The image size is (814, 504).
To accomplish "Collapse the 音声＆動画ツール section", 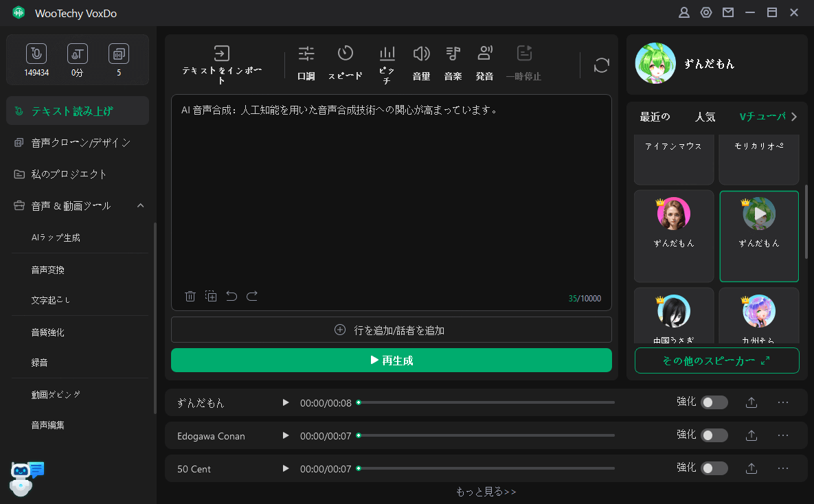I will click(x=140, y=205).
